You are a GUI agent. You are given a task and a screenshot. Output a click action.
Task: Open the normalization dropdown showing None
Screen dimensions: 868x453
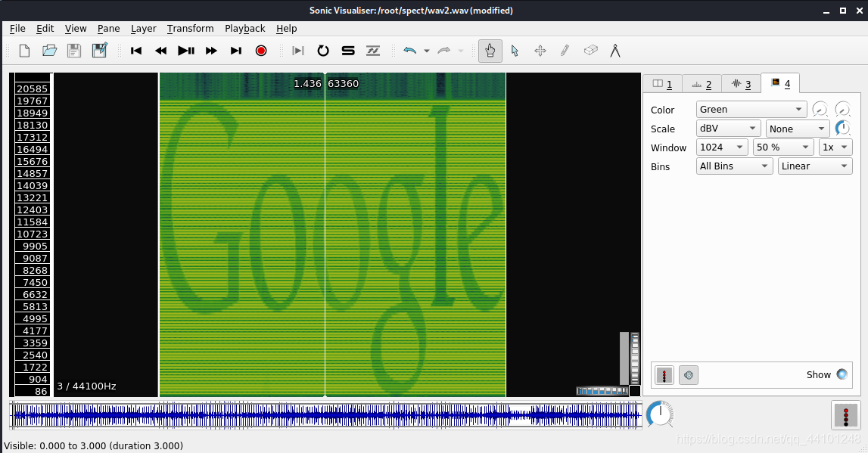tap(797, 129)
